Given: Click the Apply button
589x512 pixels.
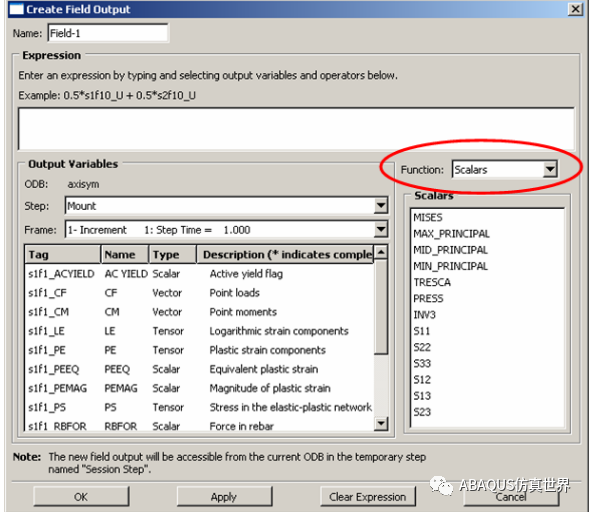Looking at the screenshot, I should click(224, 497).
